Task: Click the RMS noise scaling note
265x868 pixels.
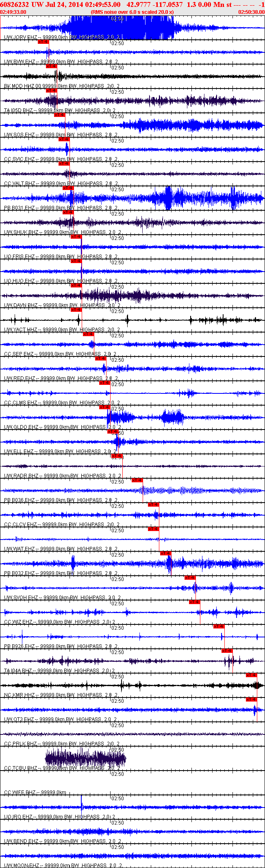Action: [x=132, y=12]
